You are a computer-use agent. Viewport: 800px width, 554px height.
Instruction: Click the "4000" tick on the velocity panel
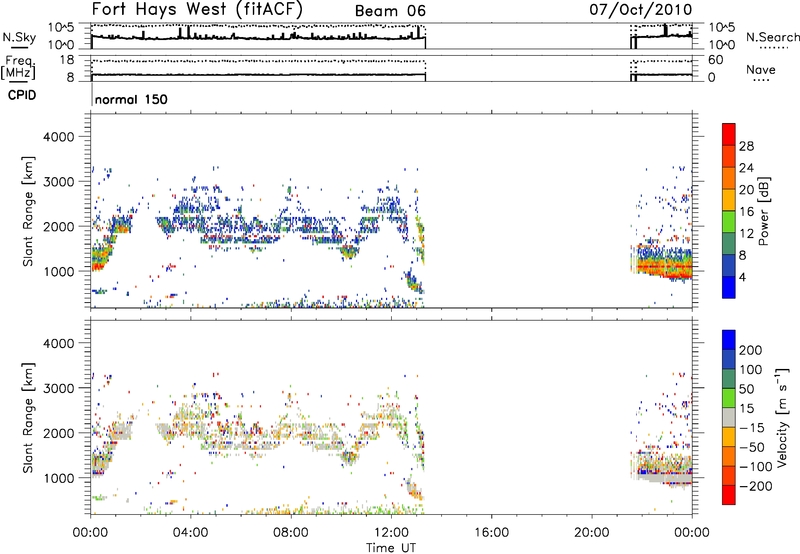(x=59, y=343)
